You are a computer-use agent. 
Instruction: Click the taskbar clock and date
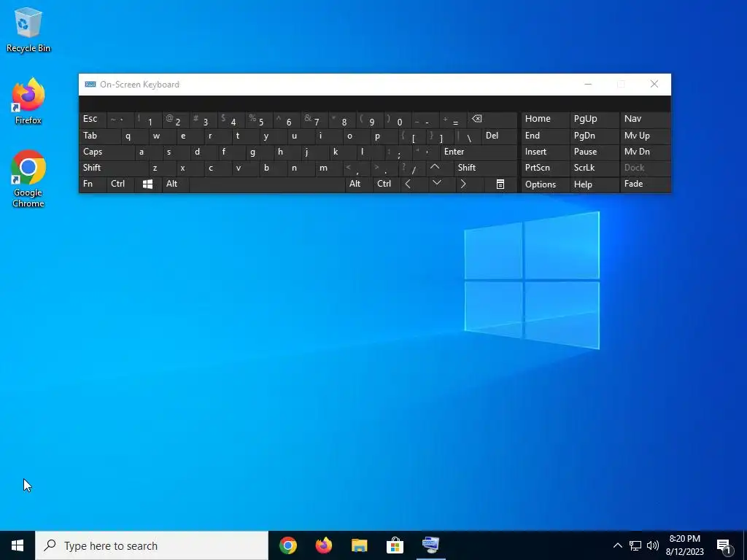point(684,545)
